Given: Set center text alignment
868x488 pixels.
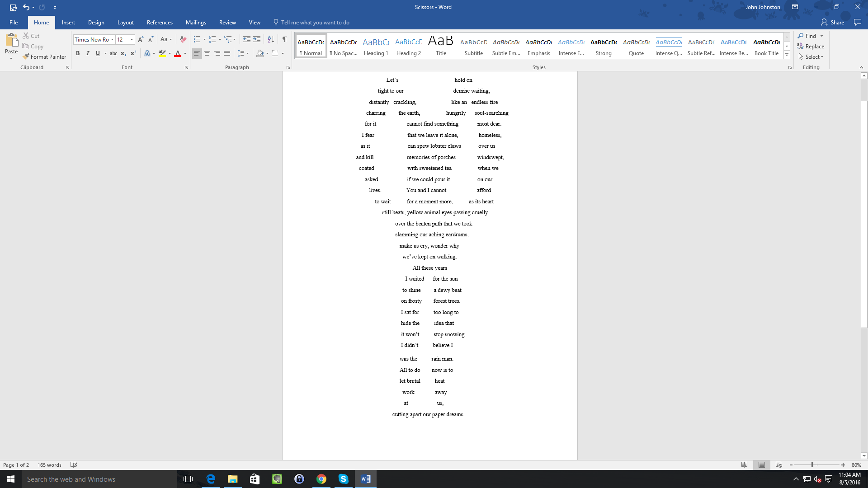Looking at the screenshot, I should point(207,53).
